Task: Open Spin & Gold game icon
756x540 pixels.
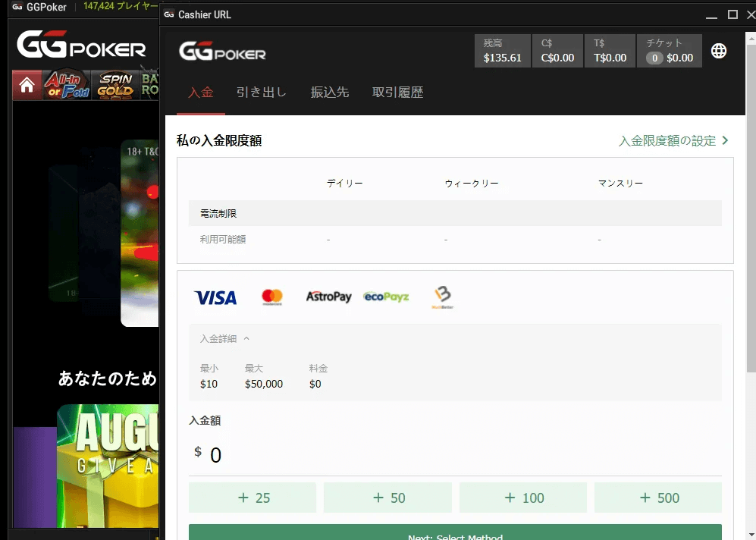Action: coord(115,86)
